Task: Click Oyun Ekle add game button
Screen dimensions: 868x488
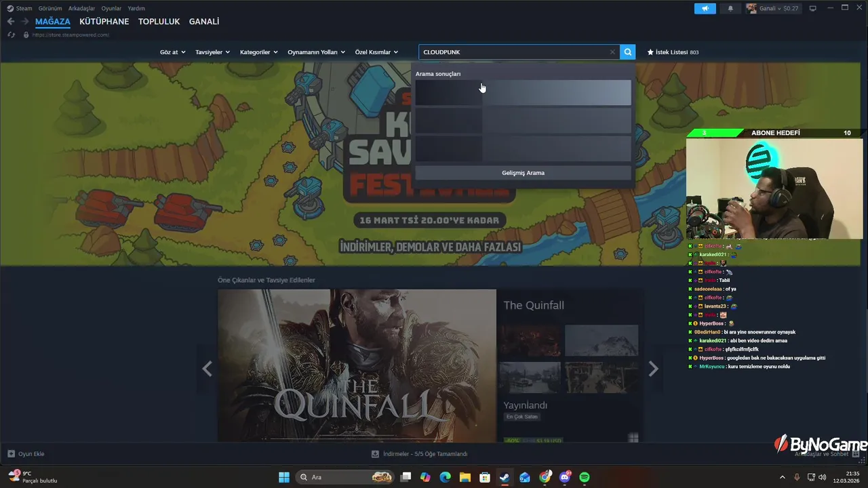Action: click(x=26, y=454)
